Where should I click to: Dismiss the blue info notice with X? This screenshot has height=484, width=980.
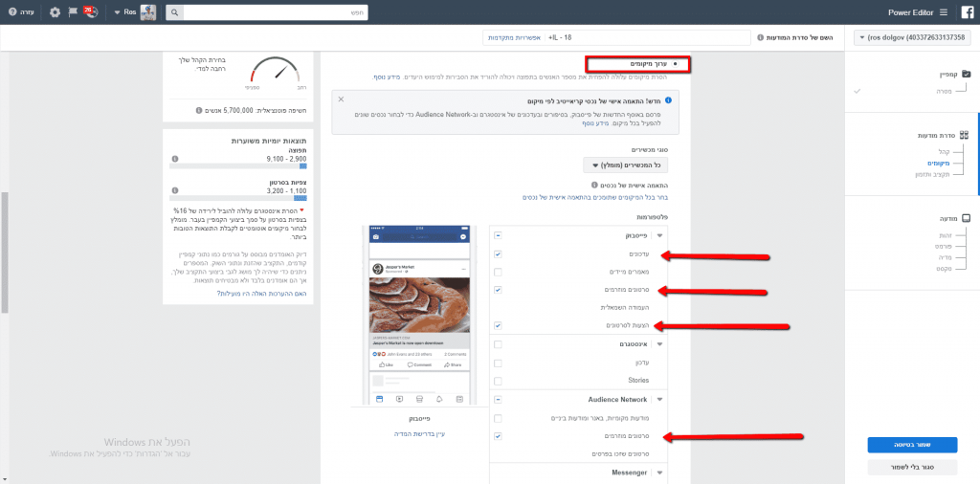pyautogui.click(x=341, y=99)
